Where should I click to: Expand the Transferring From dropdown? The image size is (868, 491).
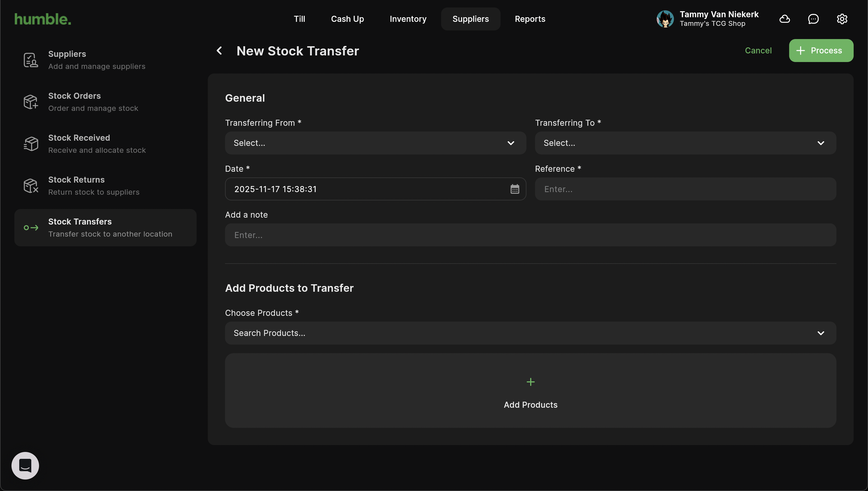coord(375,143)
